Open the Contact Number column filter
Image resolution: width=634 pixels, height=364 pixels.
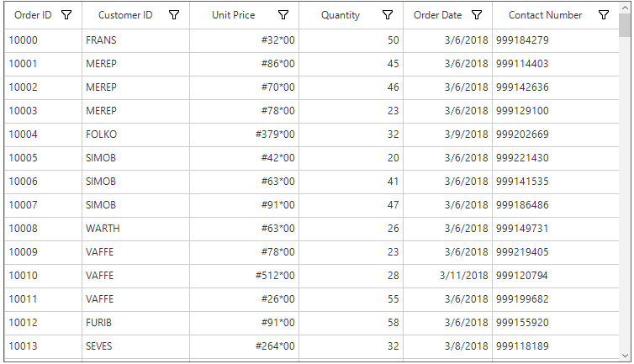604,15
